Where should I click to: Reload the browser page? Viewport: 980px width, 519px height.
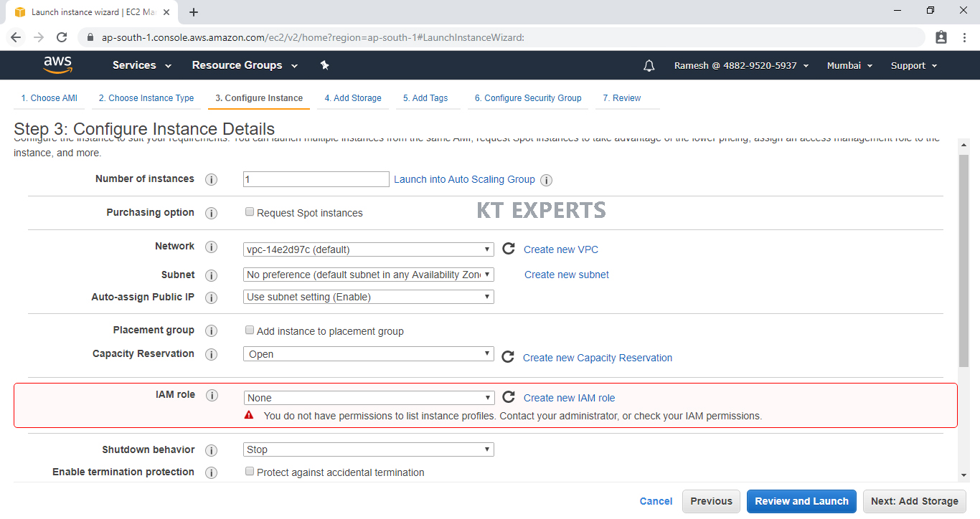(x=62, y=37)
